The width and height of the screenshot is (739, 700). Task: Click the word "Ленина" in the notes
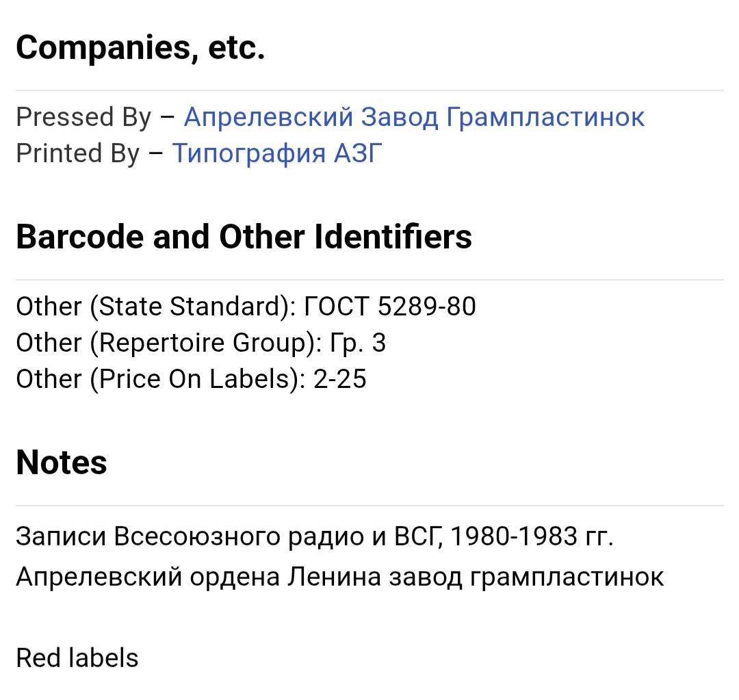click(334, 577)
